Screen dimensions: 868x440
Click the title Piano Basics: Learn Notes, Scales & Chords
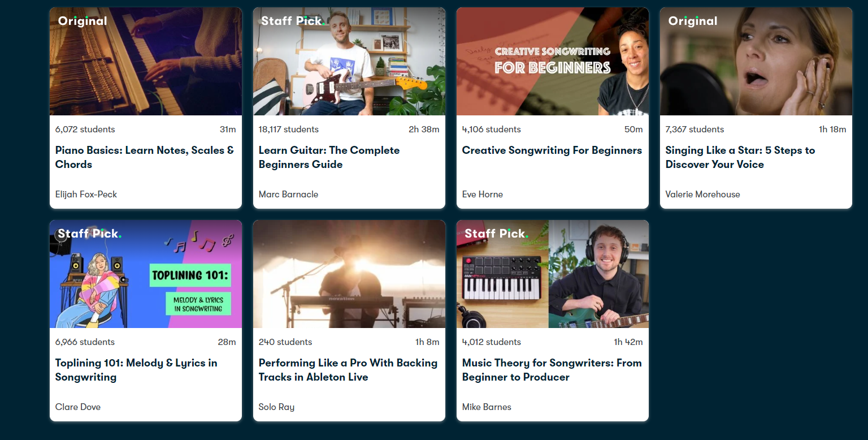click(x=145, y=157)
